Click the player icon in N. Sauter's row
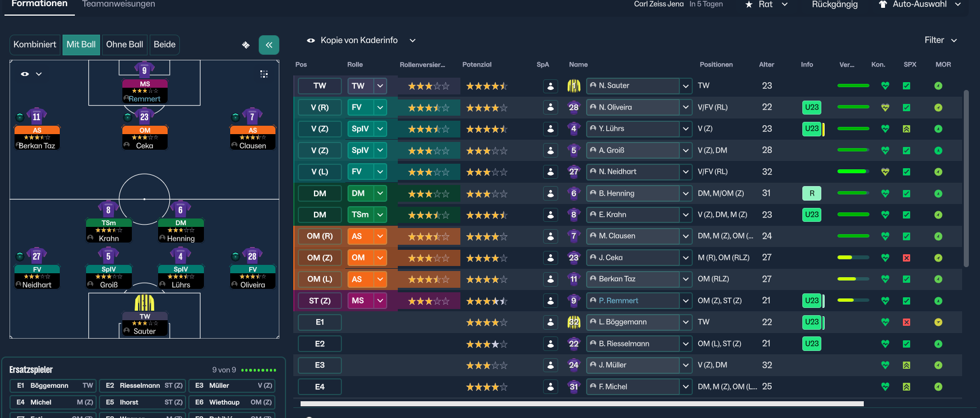This screenshot has width=980, height=418. (x=550, y=86)
